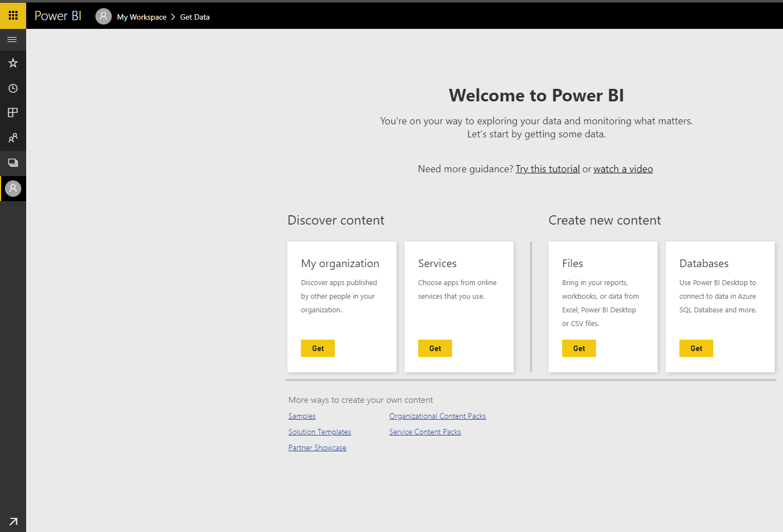The height and width of the screenshot is (532, 783).
Task: Go to My Workspace breadcrumb
Action: [142, 17]
